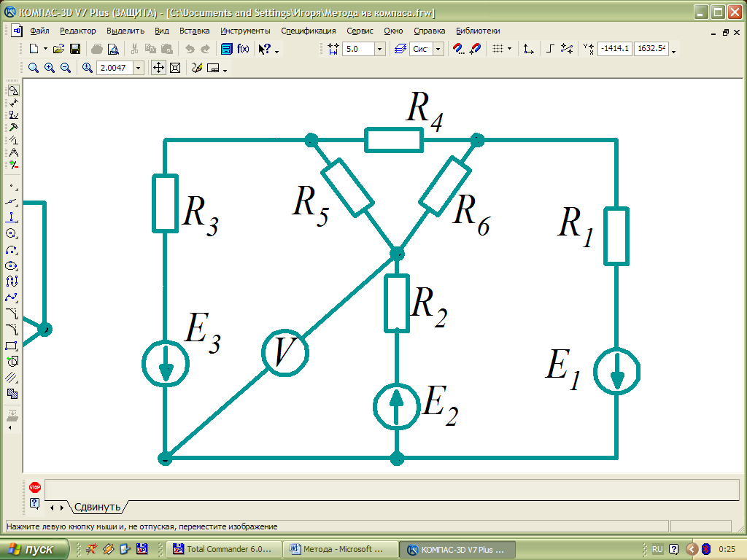Viewport: 747px width, 560px height.
Task: Open the document manager icon
Action: coord(227,49)
